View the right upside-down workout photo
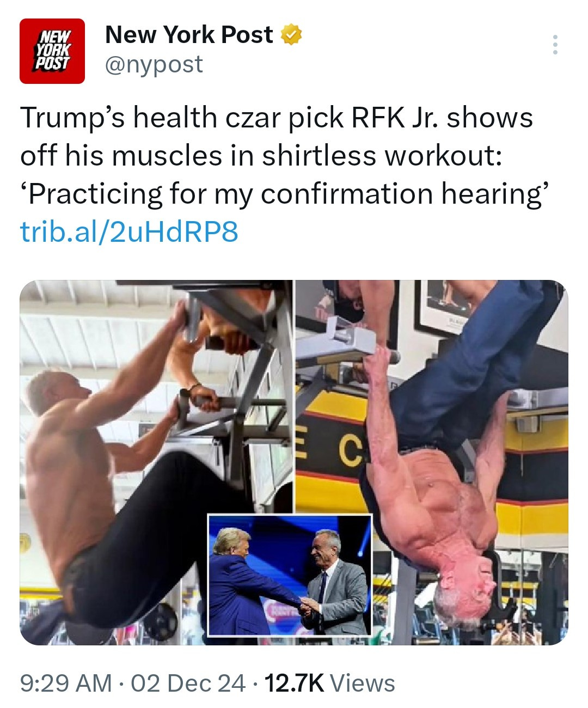Image resolution: width=588 pixels, height=708 pixels. tap(432, 462)
